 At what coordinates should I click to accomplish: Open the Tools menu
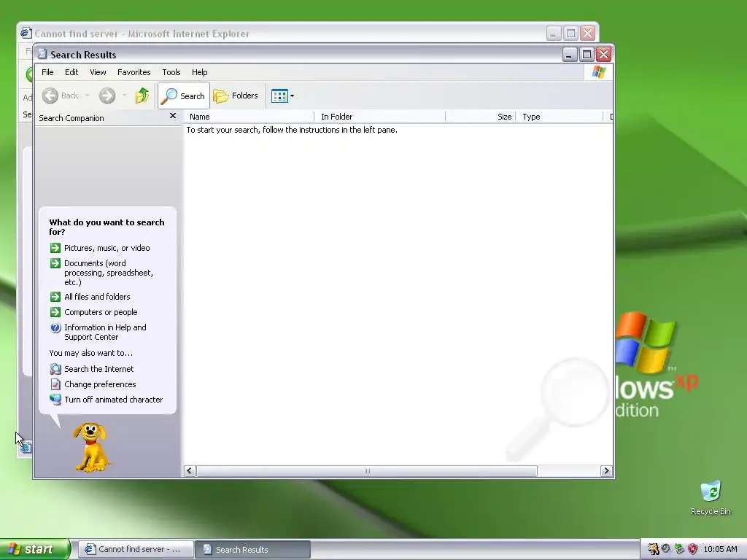click(171, 72)
